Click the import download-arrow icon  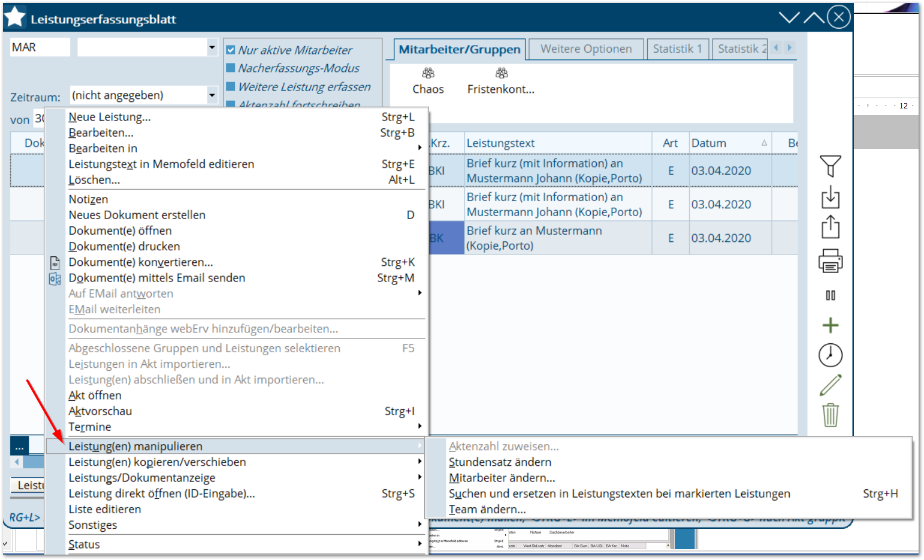[x=831, y=196]
